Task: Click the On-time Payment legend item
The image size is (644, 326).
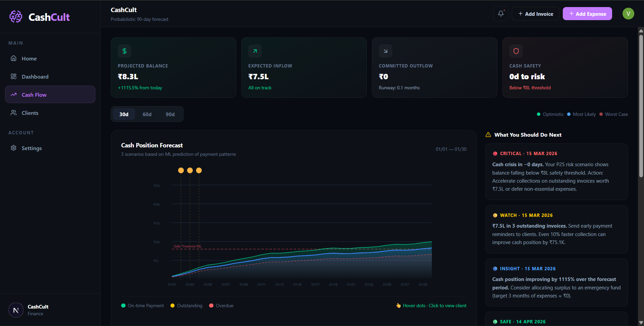Action: (143, 306)
